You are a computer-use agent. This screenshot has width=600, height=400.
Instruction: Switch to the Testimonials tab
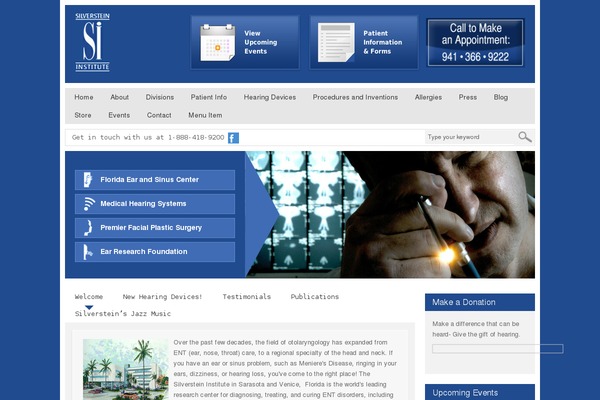246,297
